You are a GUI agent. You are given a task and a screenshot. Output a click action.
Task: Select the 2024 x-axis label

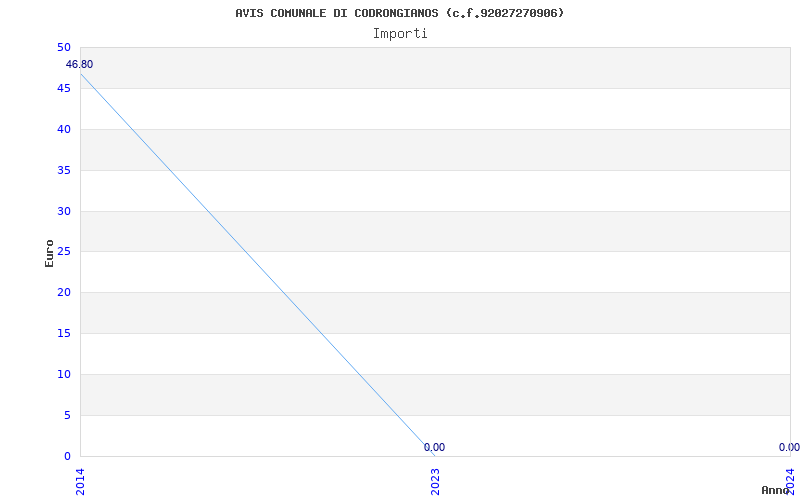pos(791,481)
